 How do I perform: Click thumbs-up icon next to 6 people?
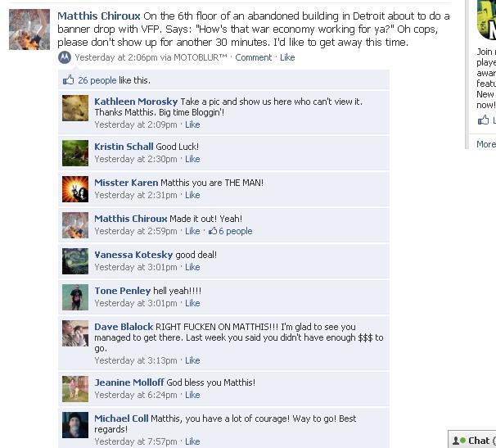click(x=213, y=231)
